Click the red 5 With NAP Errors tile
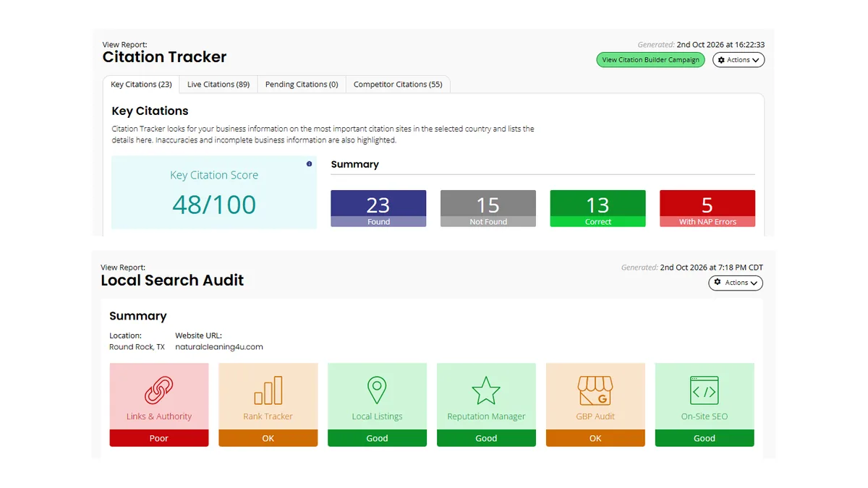The image size is (868, 488). (x=707, y=209)
